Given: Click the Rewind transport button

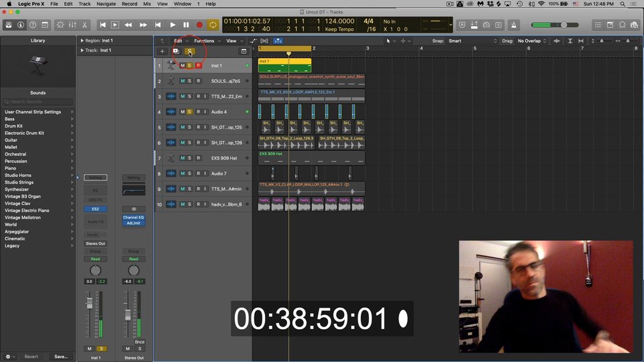Looking at the screenshot, I should pos(129,25).
